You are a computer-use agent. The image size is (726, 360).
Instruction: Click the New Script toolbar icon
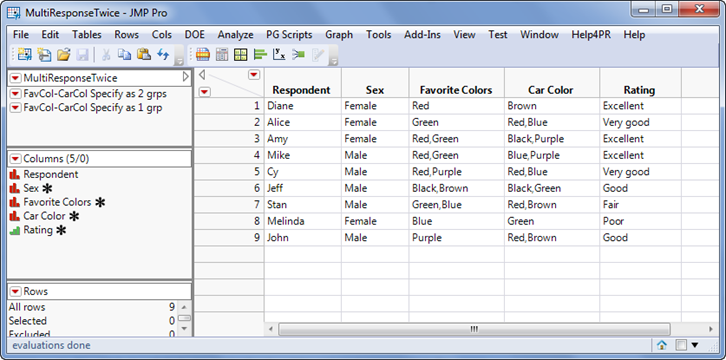44,55
